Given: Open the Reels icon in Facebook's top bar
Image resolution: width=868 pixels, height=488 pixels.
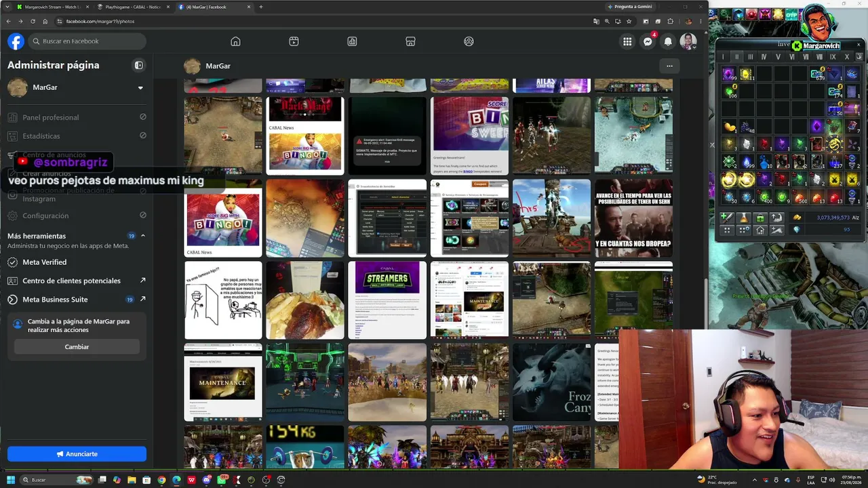Looking at the screenshot, I should (x=294, y=41).
